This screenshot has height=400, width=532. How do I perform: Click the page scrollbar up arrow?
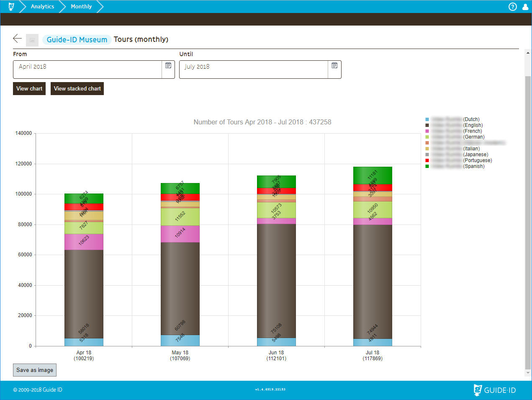point(528,52)
